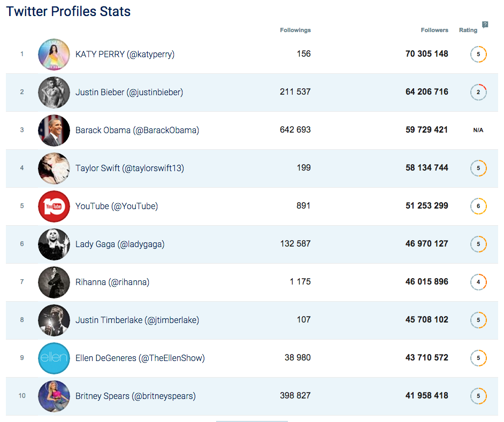Click Taylor Swift's rating circle
The width and height of the screenshot is (504, 422).
478,168
